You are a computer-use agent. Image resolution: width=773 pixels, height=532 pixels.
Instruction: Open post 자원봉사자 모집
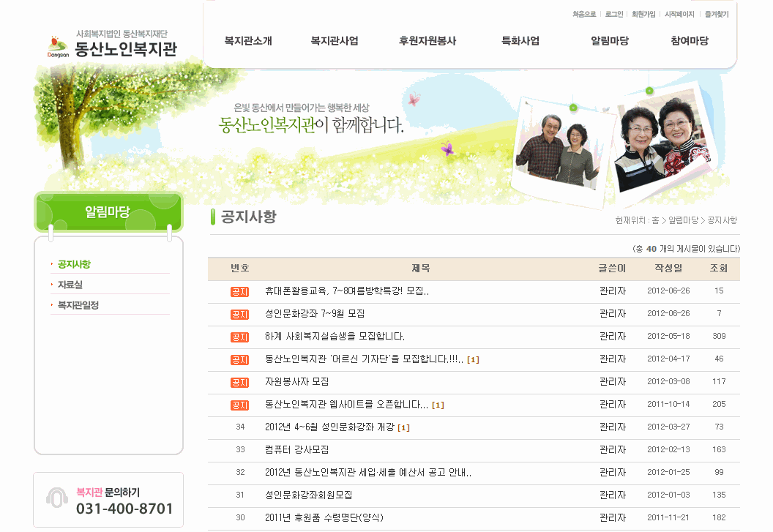click(296, 381)
